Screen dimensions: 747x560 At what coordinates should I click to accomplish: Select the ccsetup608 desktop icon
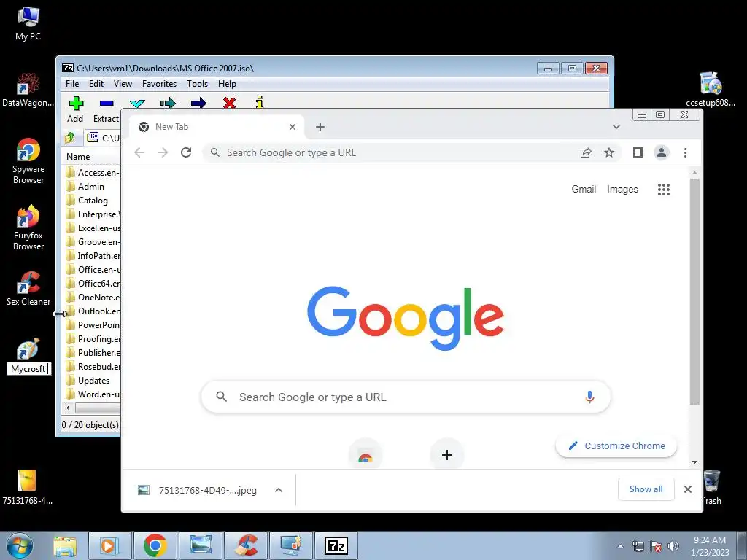[711, 90]
